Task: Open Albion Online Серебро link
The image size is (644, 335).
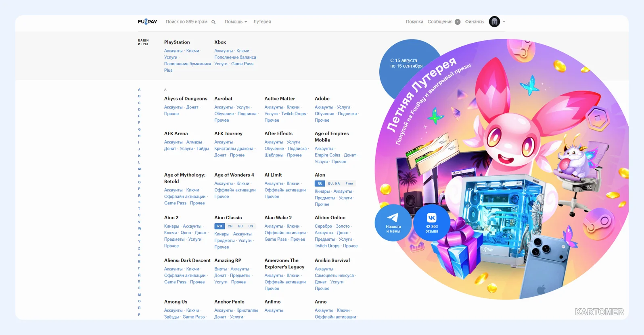Action: point(323,226)
